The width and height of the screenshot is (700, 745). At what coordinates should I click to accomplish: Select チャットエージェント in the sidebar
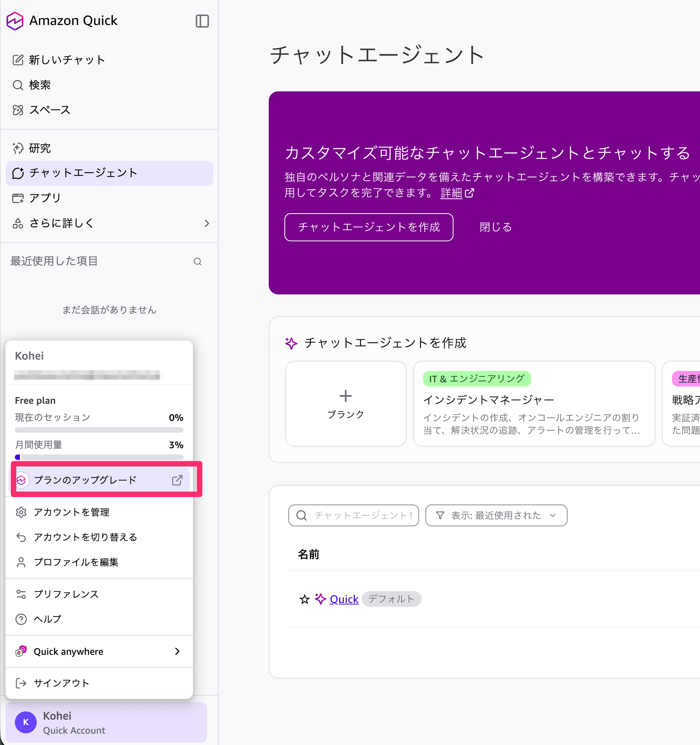click(109, 173)
